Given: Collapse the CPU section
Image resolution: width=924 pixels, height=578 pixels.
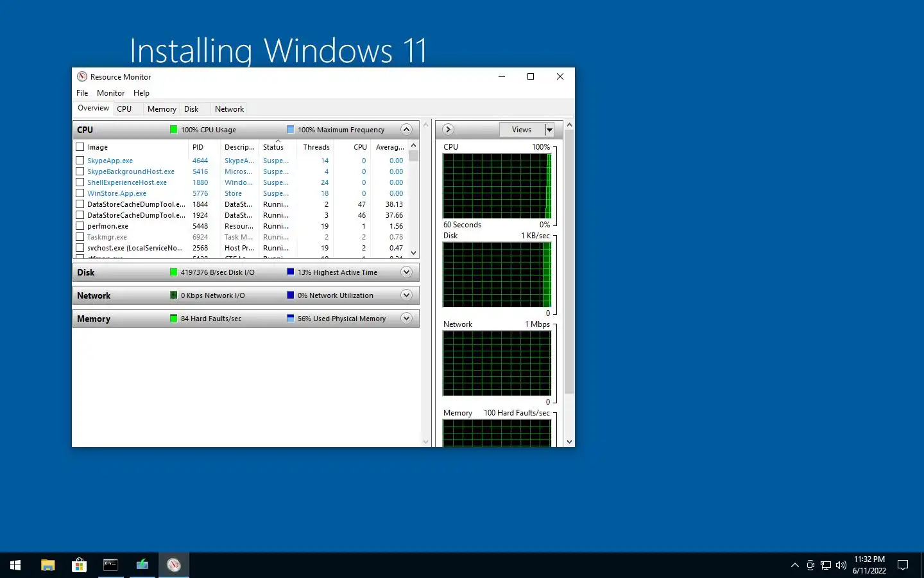Looking at the screenshot, I should (406, 129).
